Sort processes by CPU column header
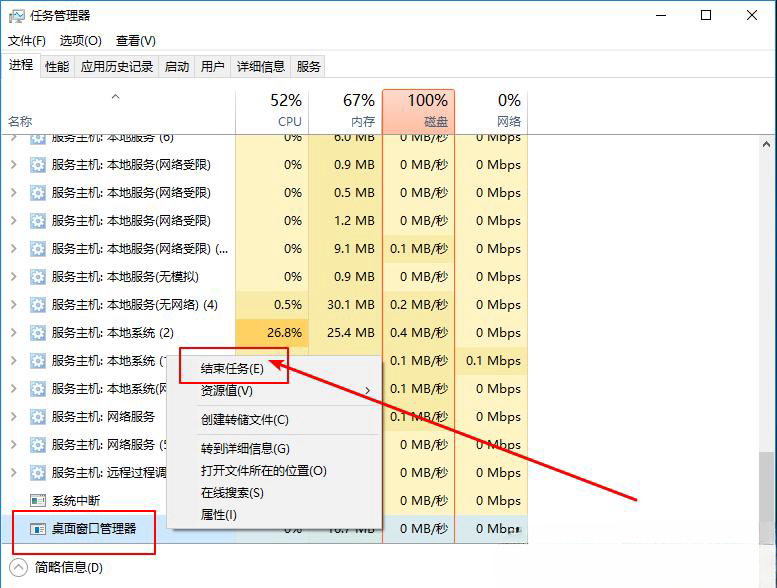 pos(272,111)
